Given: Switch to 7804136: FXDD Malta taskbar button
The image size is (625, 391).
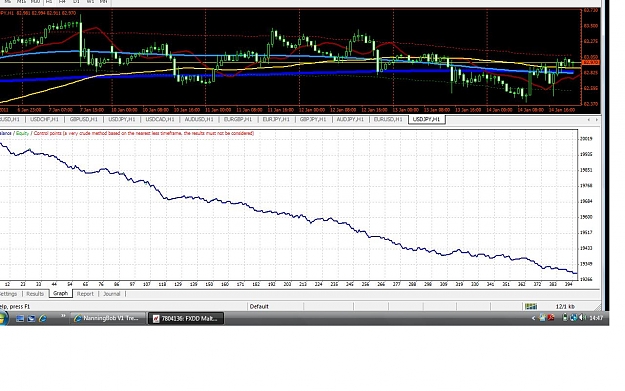Looking at the screenshot, I should coord(186,318).
